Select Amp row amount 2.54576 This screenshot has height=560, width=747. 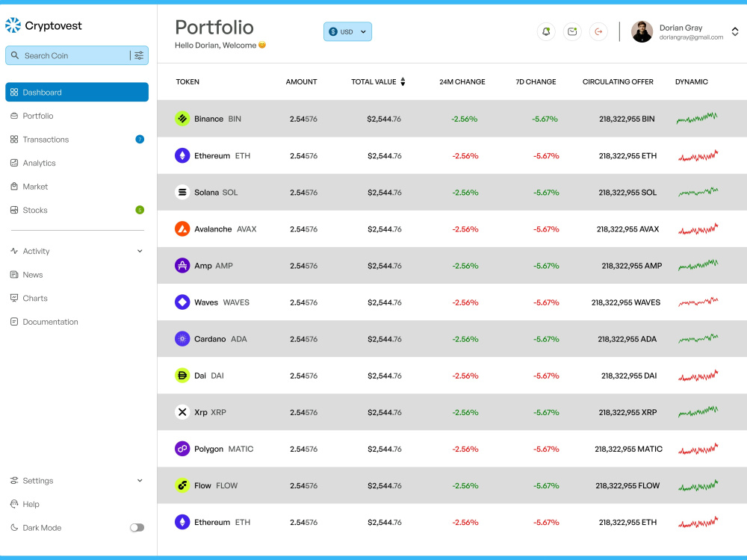303,266
